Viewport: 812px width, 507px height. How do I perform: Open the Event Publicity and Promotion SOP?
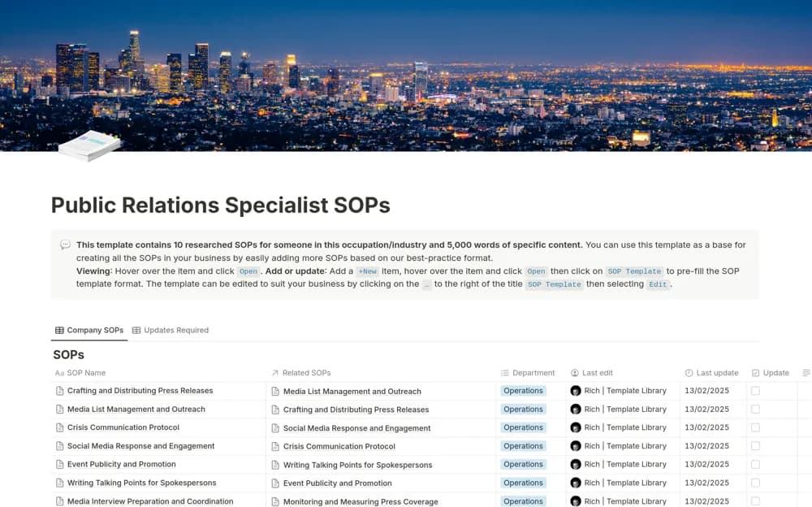coord(122,465)
